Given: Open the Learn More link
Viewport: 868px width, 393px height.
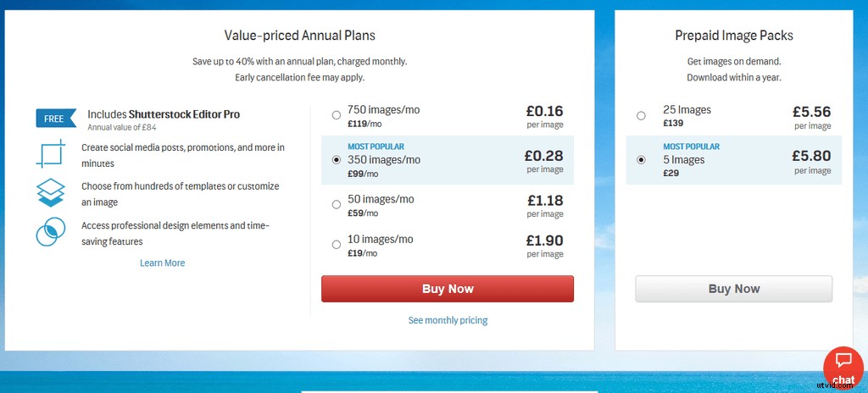Looking at the screenshot, I should [162, 263].
